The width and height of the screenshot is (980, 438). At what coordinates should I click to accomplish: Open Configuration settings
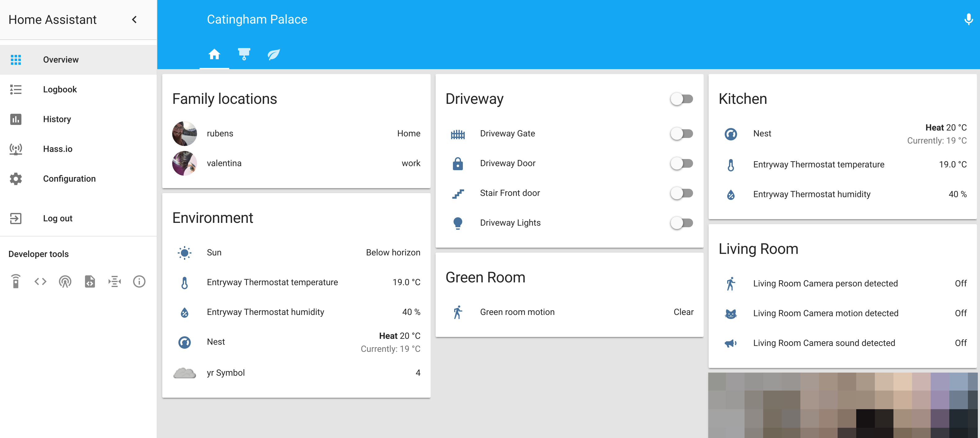pyautogui.click(x=78, y=179)
